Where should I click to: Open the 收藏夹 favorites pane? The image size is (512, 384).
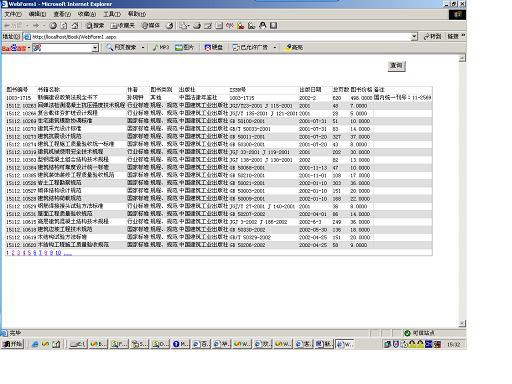point(122,25)
